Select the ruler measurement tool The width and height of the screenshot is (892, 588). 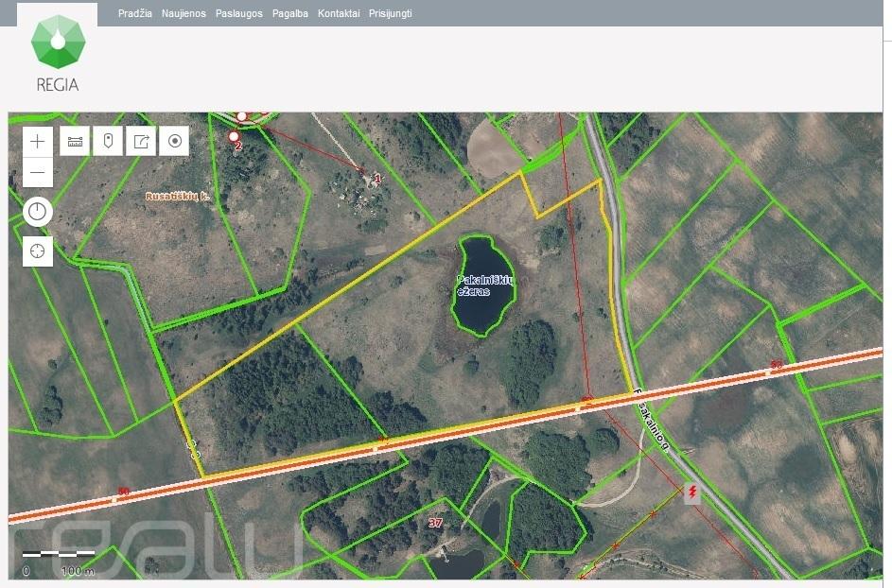[75, 141]
